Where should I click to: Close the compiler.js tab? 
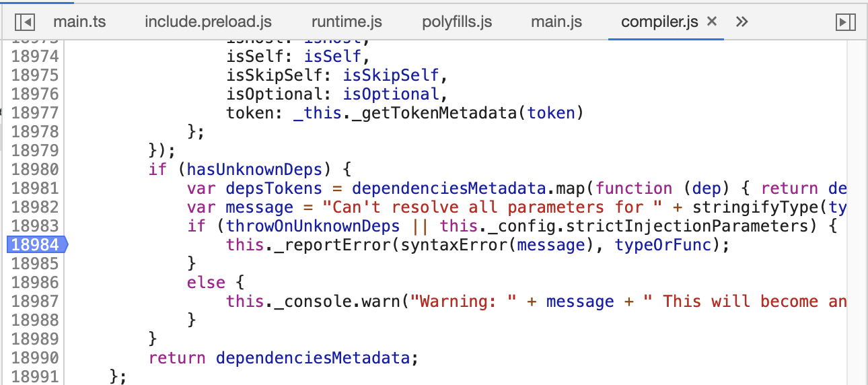coord(712,22)
